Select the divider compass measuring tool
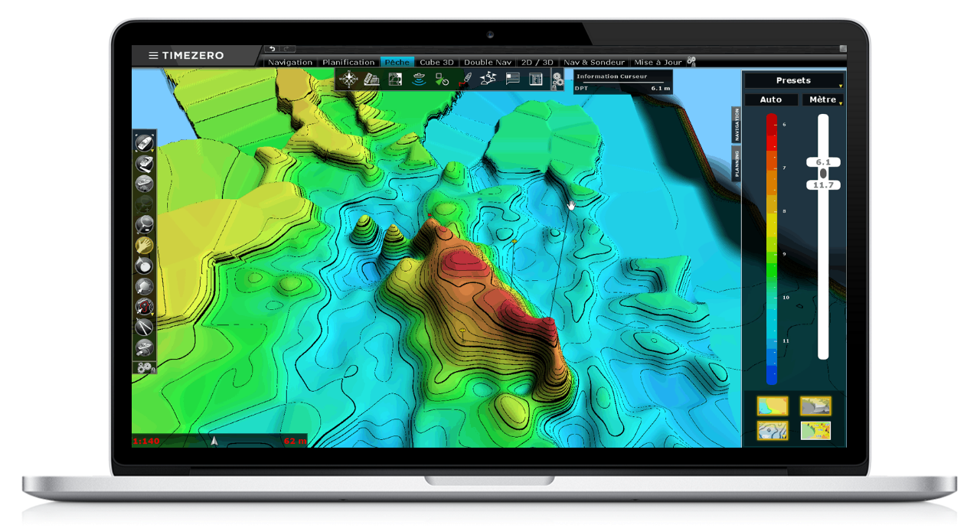 click(144, 328)
